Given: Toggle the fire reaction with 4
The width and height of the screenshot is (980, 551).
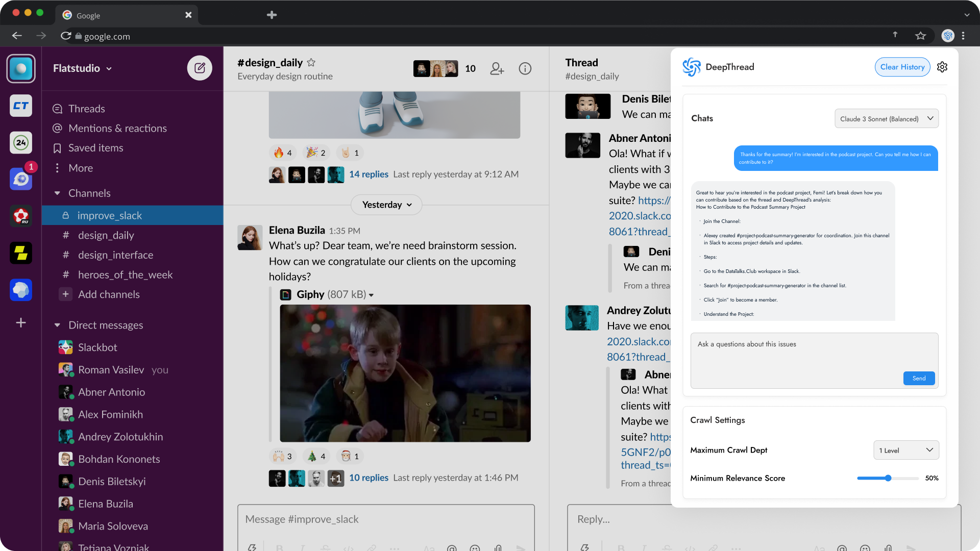Looking at the screenshot, I should [x=283, y=153].
